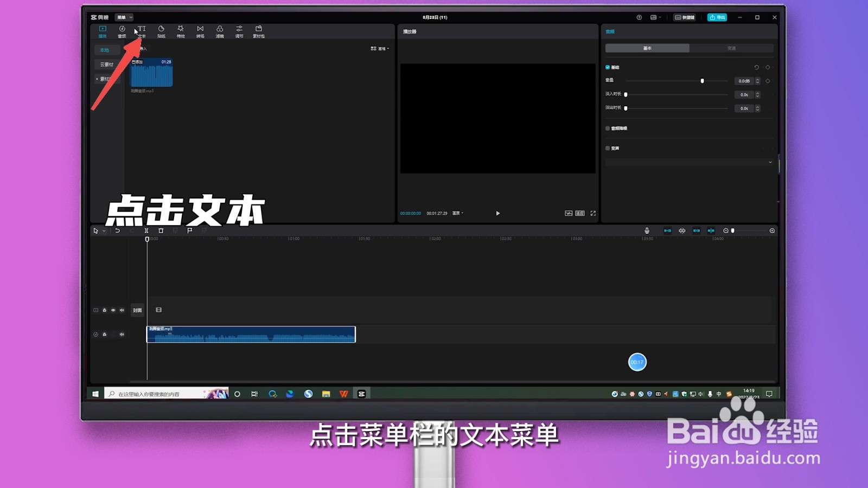Toggle preview axis icon in timeline toolbar
This screenshot has height=488, width=868.
pos(711,230)
